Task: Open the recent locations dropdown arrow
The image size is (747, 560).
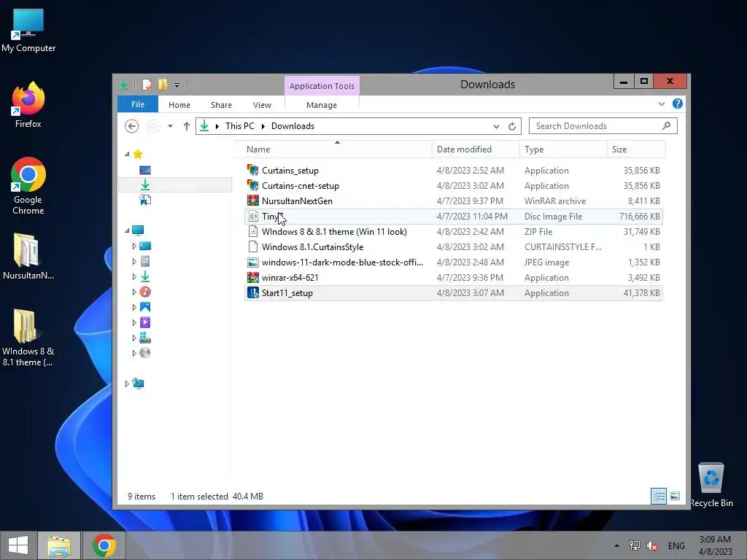Action: pyautogui.click(x=170, y=126)
